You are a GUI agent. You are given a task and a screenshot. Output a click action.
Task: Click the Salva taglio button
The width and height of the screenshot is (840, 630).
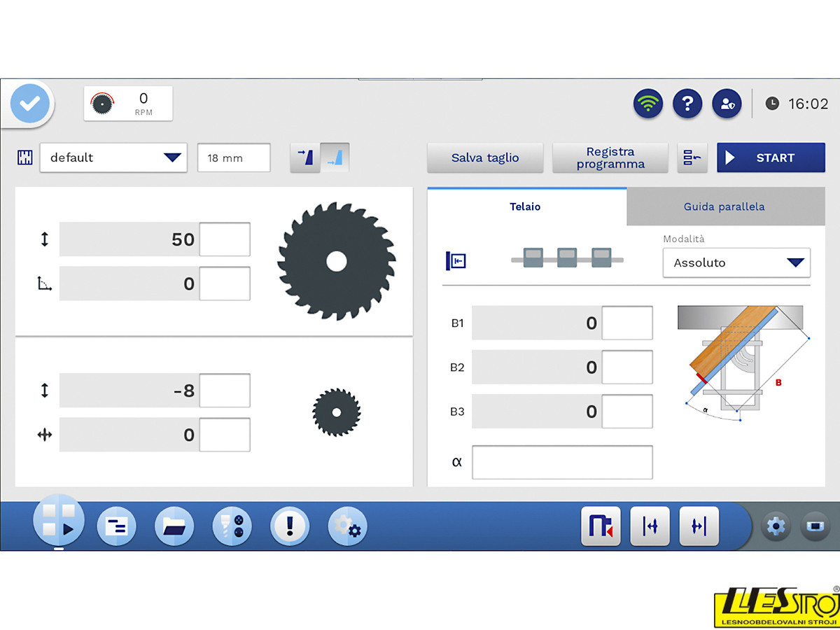tap(485, 157)
